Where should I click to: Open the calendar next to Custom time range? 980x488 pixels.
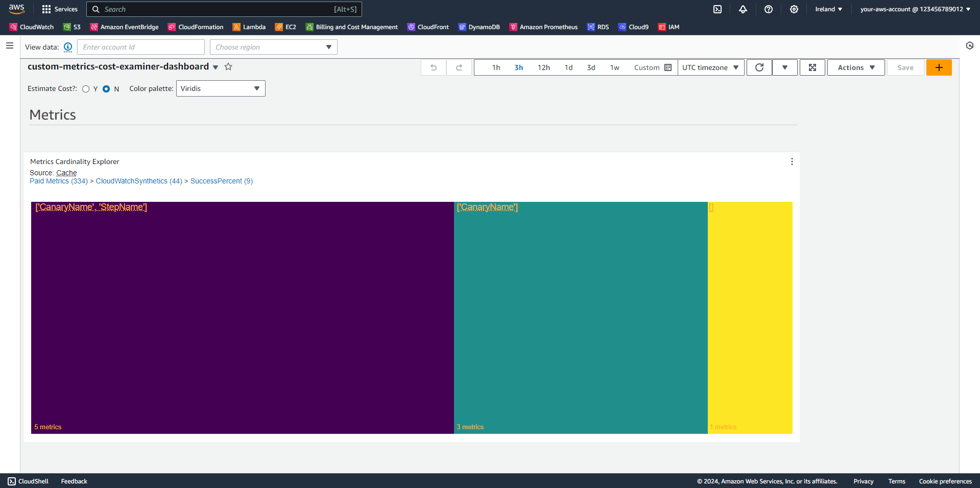pos(668,67)
